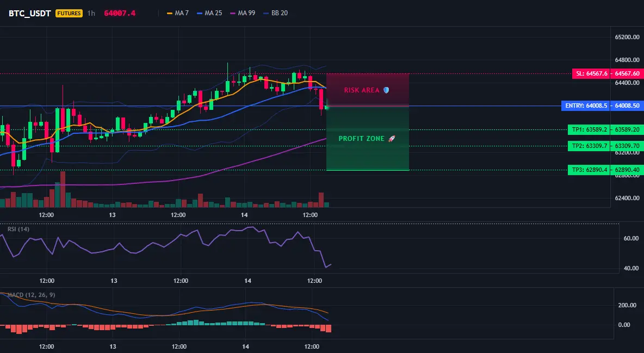Click the PROFIT ZONE rocket icon
Viewport: 644px width, 353px height.
click(392, 139)
